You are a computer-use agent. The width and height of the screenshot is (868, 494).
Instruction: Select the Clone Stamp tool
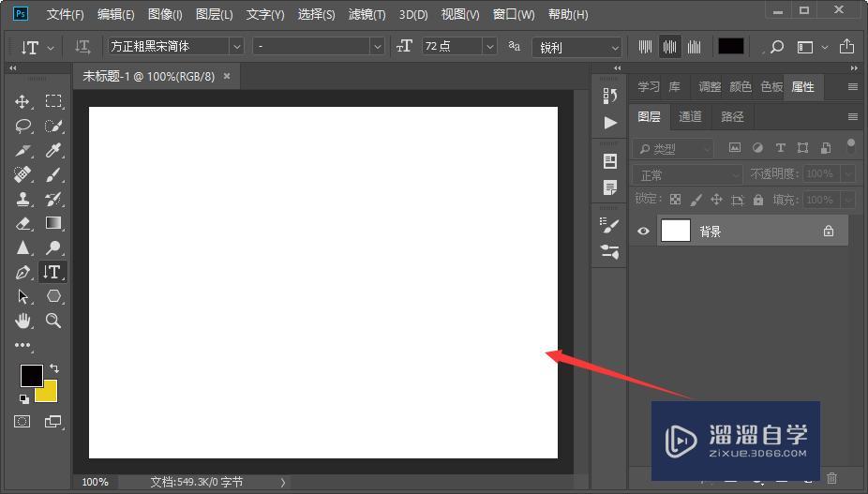click(22, 199)
